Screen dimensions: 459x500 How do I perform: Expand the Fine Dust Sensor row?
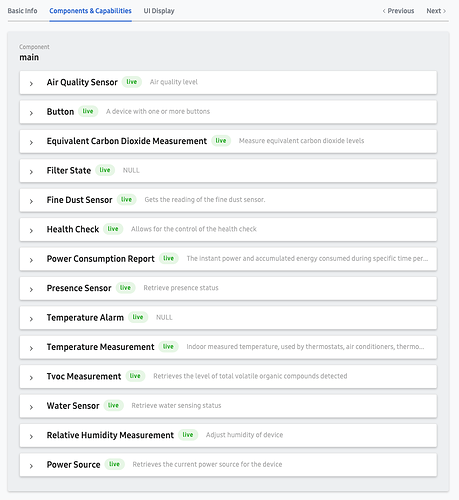tap(228, 200)
